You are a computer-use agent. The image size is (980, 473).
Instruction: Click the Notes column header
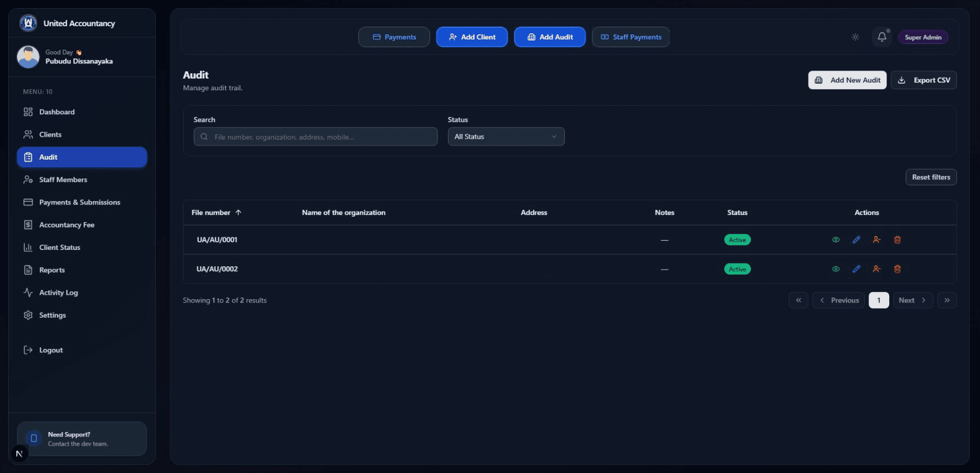[x=664, y=213]
